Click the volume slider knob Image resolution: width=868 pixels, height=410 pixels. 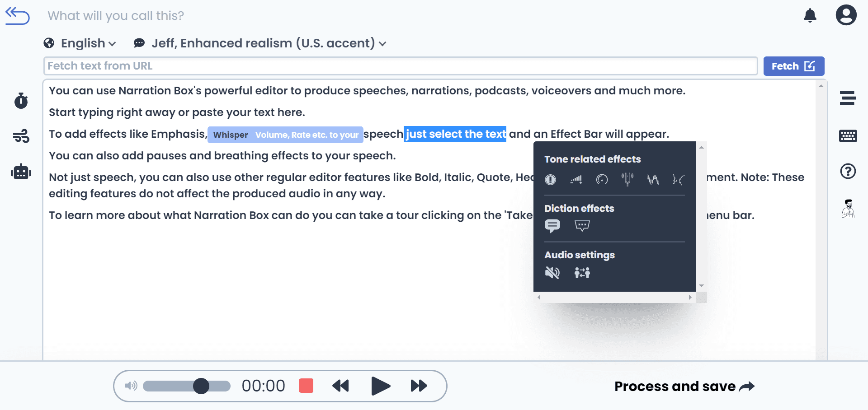pyautogui.click(x=201, y=386)
